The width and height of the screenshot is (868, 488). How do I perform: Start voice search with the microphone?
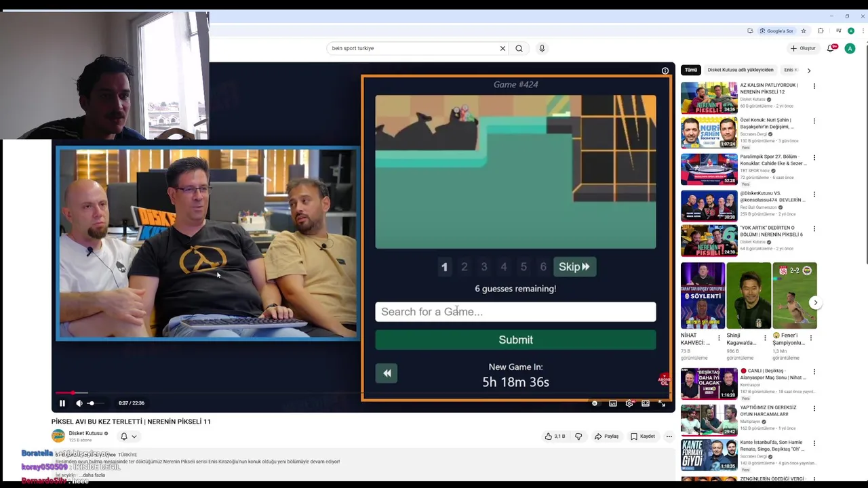(x=542, y=48)
